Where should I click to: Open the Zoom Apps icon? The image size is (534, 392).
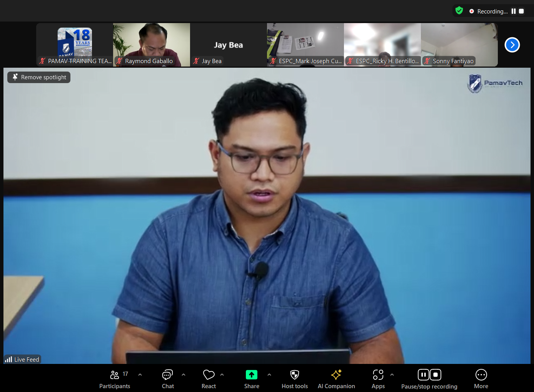[378, 374]
